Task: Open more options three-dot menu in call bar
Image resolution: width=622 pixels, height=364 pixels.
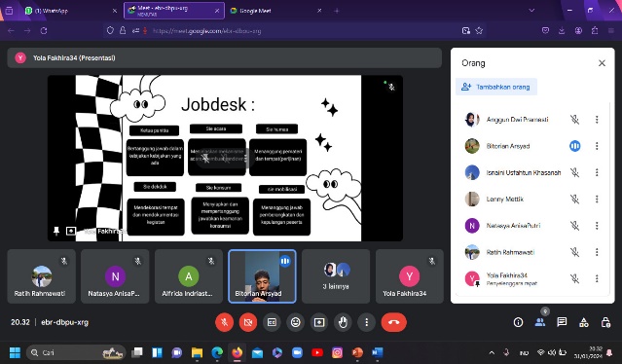Action: (367, 322)
